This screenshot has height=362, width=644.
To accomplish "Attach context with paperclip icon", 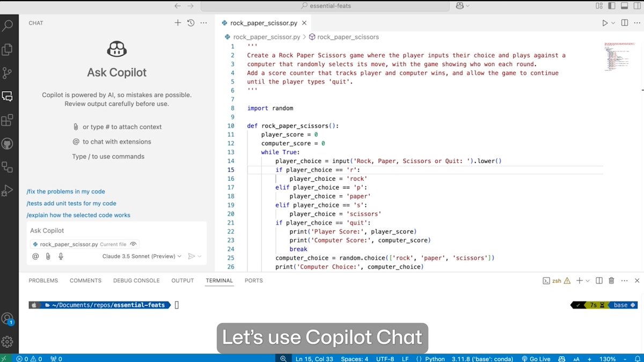I will pos(48,256).
